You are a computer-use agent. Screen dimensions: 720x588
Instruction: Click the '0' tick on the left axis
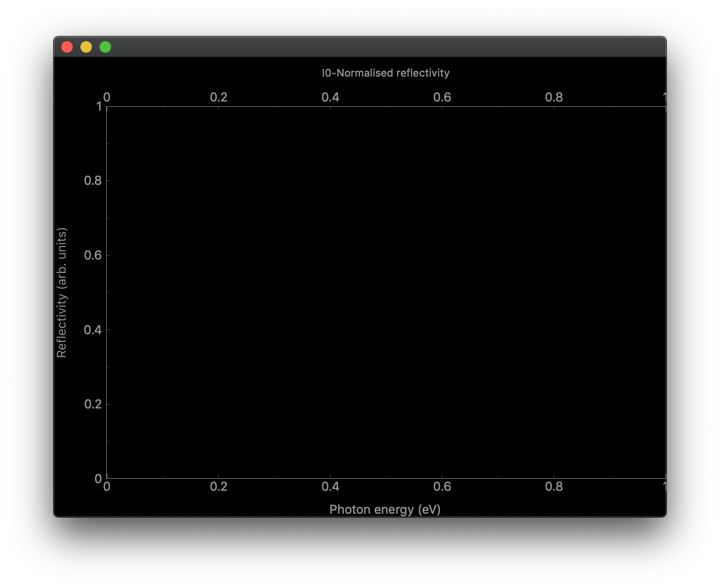click(97, 478)
